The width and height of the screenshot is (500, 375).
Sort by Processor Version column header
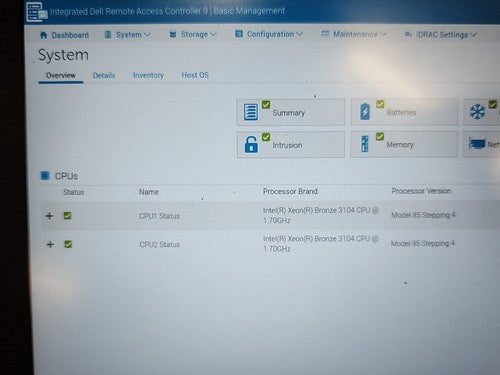pyautogui.click(x=421, y=191)
